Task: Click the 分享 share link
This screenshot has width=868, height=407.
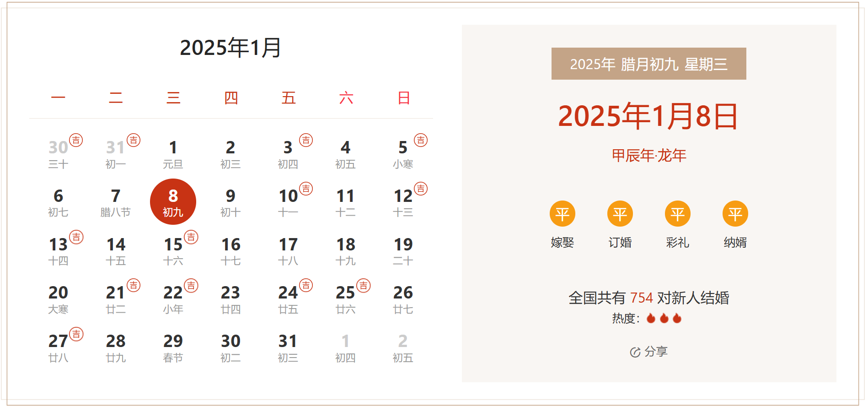Action: tap(649, 352)
